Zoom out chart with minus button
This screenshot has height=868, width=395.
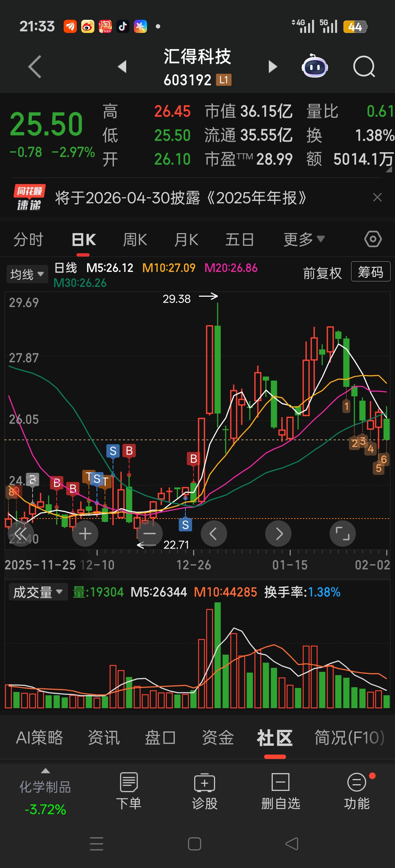tap(150, 534)
